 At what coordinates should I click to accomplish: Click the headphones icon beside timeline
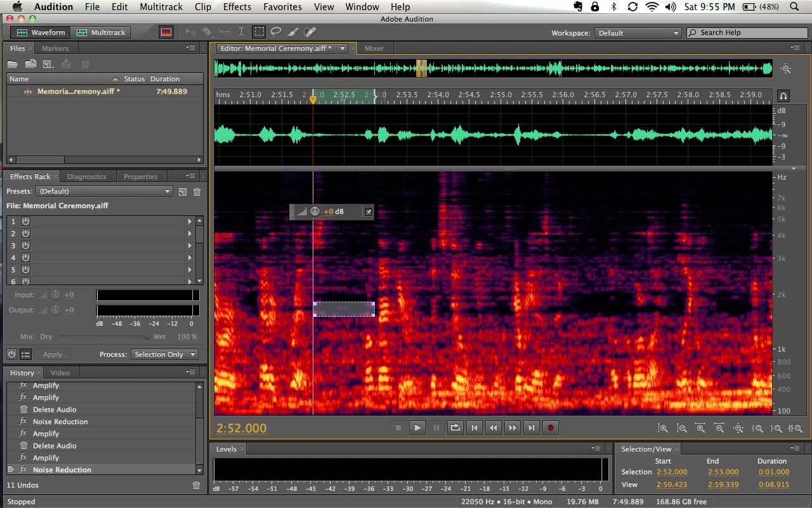click(783, 96)
